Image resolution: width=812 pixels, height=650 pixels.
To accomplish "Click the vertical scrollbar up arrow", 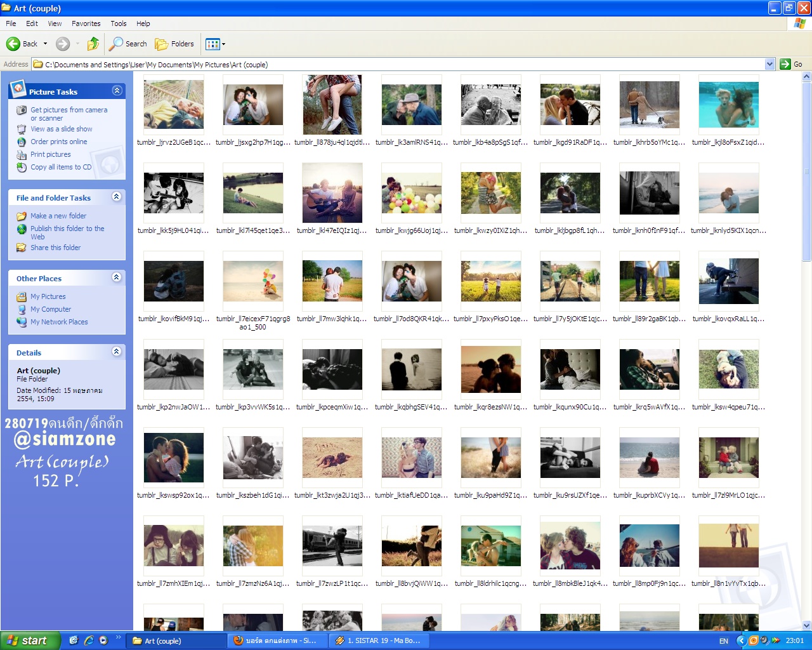I will click(x=807, y=77).
